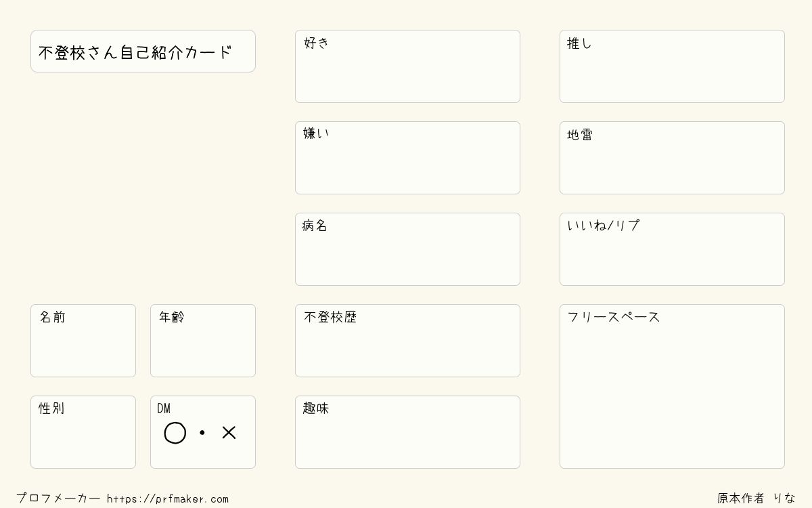Click the 嫌い dislikes box
This screenshot has width=812, height=508.
point(407,158)
